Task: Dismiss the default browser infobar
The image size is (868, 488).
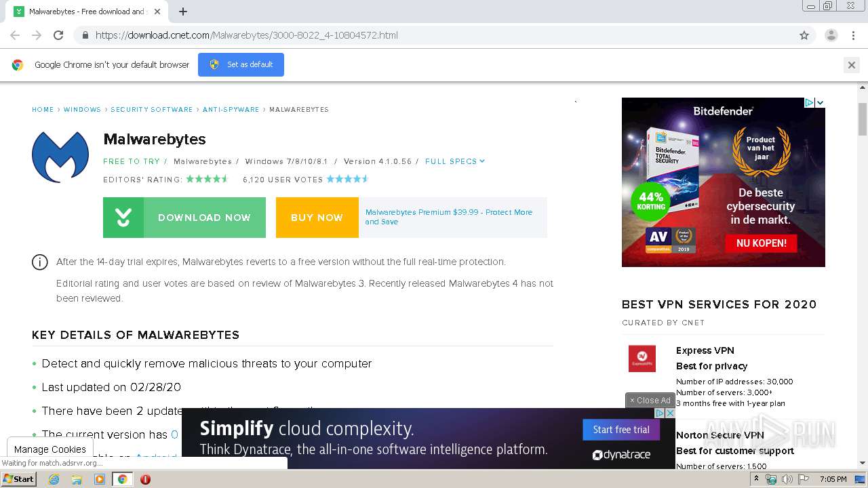Action: point(851,65)
